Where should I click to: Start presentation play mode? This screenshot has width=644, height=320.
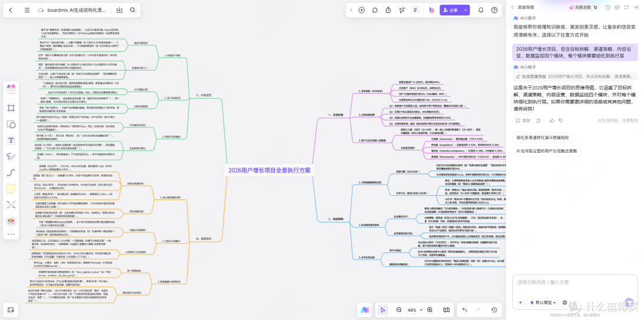click(x=361, y=10)
